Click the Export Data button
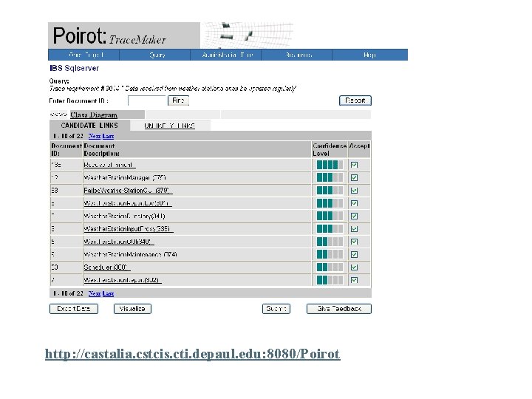Viewport: 532px width, 399px height. tap(74, 309)
